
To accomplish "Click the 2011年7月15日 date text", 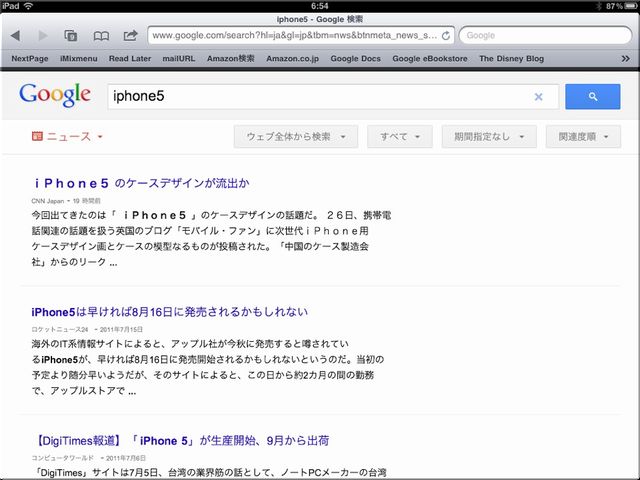I will [x=121, y=329].
